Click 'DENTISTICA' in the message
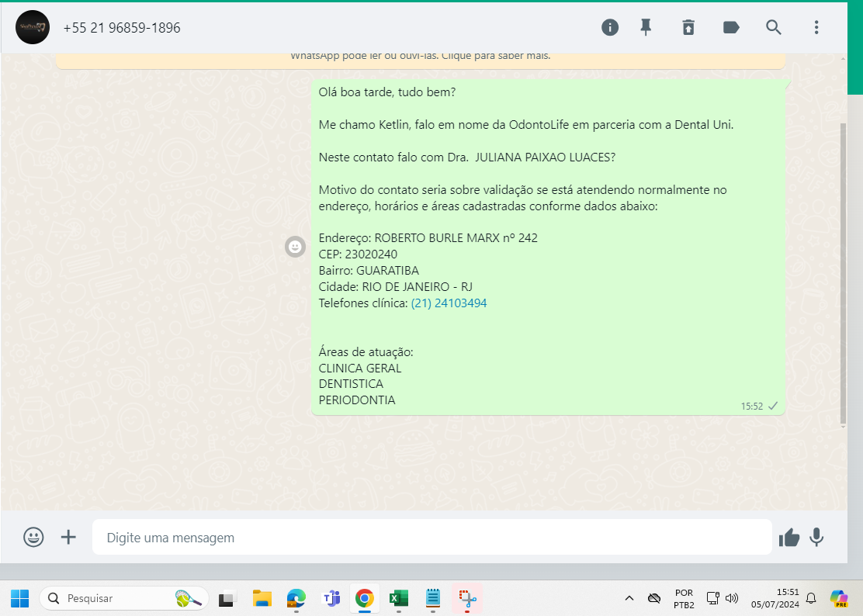 351,384
